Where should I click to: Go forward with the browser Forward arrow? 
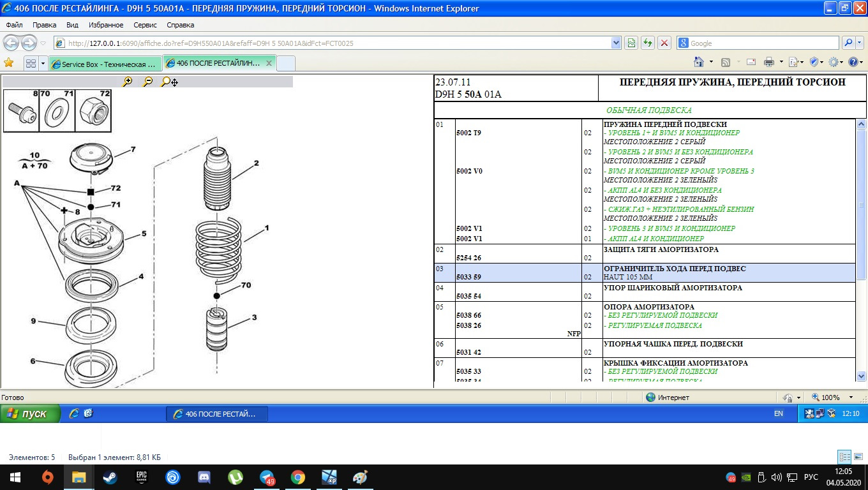pos(29,43)
